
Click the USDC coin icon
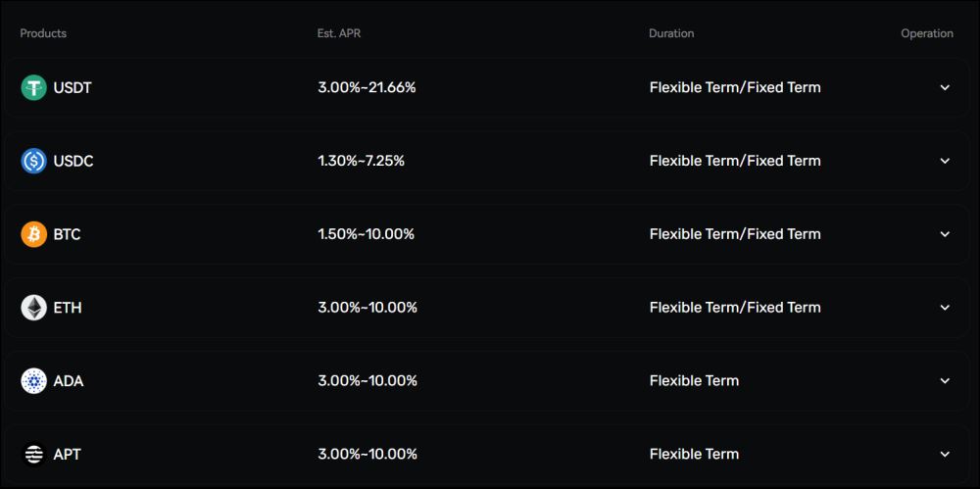(x=33, y=161)
